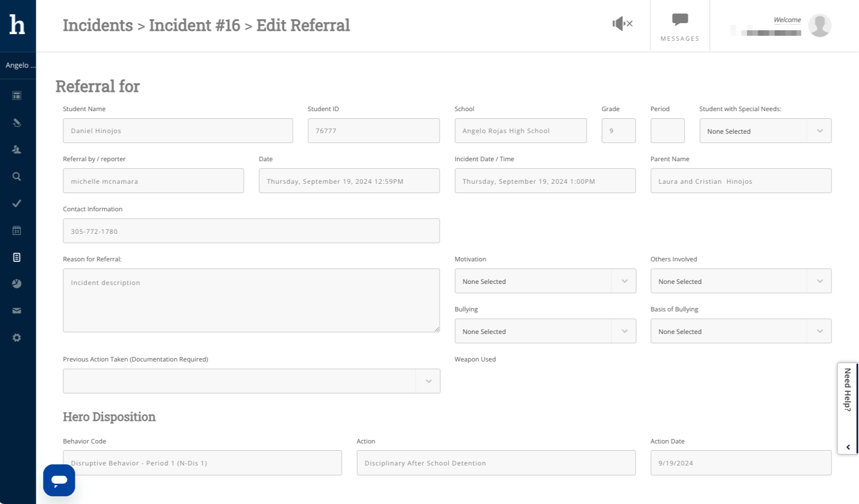Expand the Need Help side panel
The width and height of the screenshot is (859, 504).
click(847, 407)
